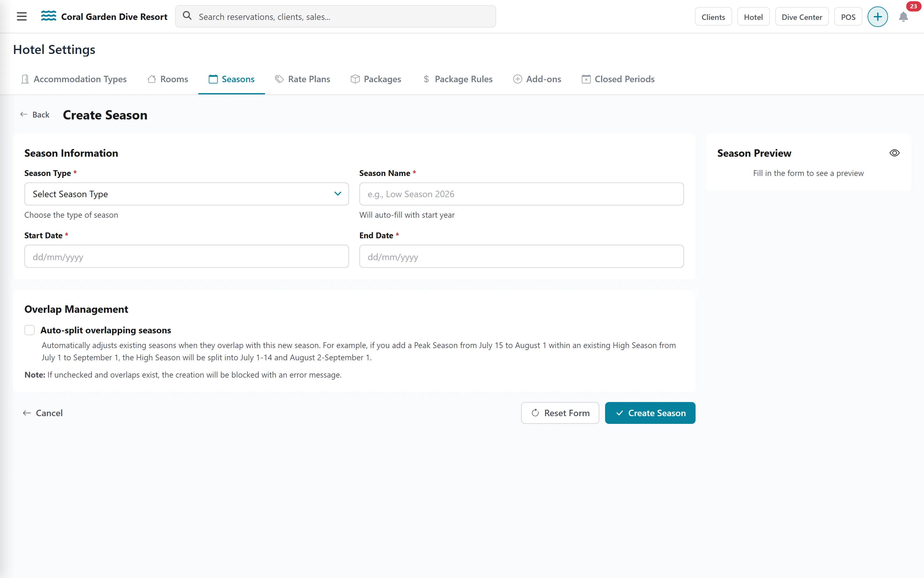The height and width of the screenshot is (578, 924).
Task: Click the Back link
Action: [35, 115]
